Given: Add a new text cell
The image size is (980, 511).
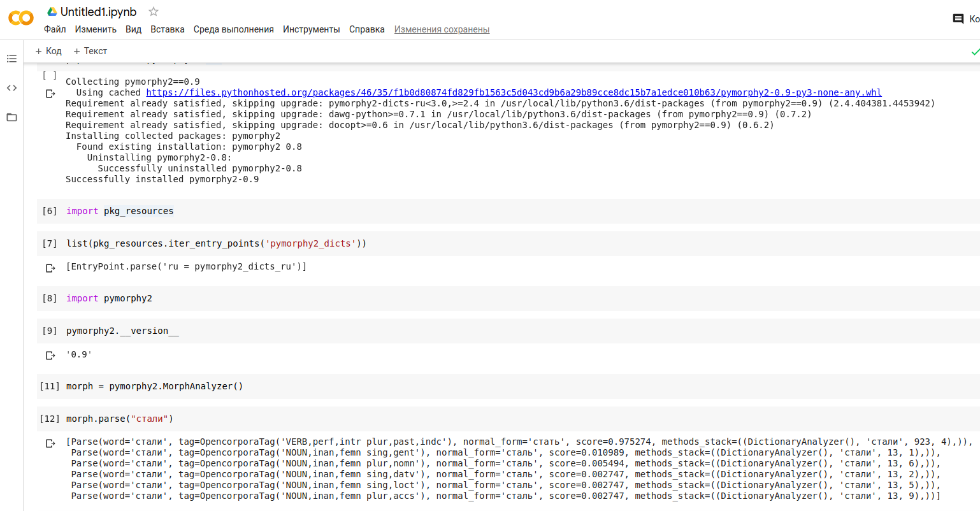Looking at the screenshot, I should pos(90,51).
